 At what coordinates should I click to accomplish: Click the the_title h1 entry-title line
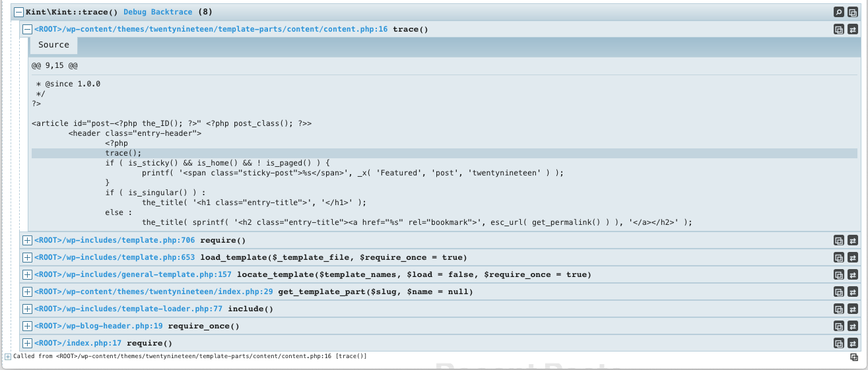(x=254, y=202)
